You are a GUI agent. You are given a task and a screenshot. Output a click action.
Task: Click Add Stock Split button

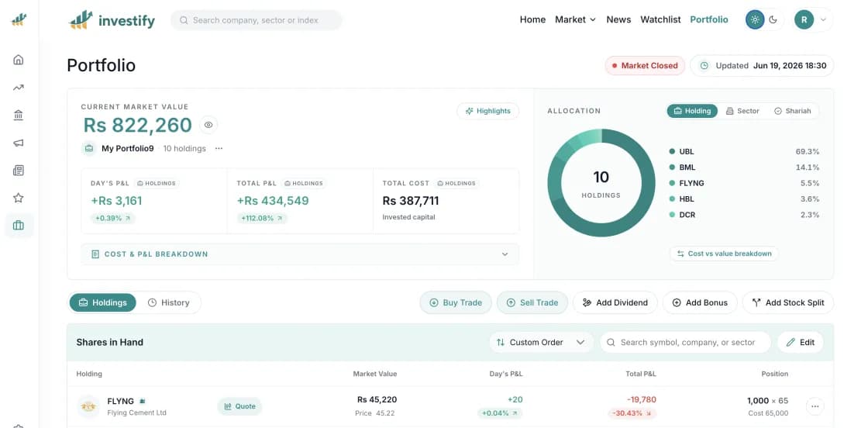pyautogui.click(x=787, y=302)
